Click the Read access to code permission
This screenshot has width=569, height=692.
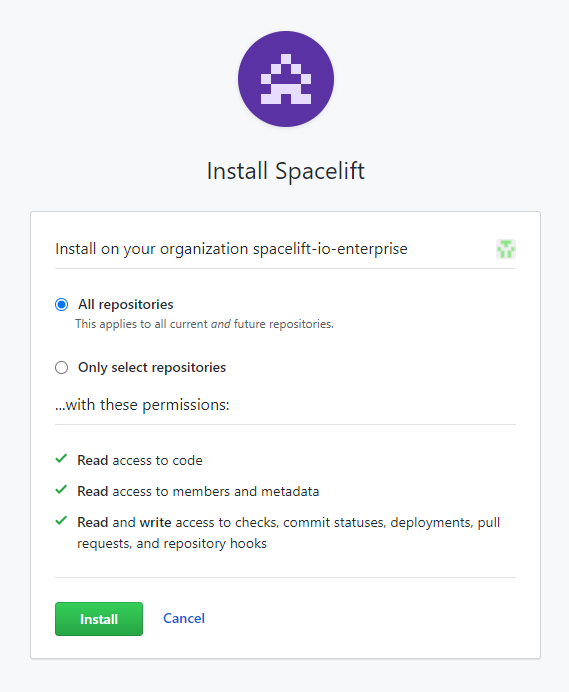(x=140, y=460)
